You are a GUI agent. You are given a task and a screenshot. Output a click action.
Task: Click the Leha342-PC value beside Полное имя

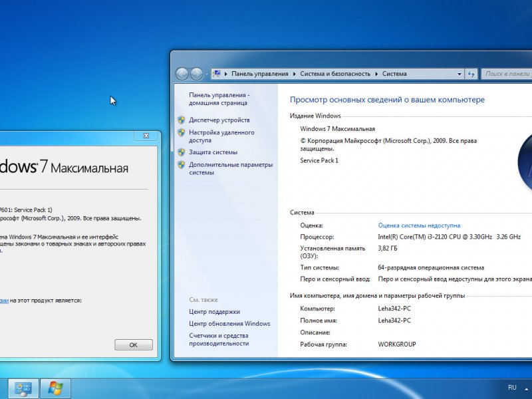[x=394, y=321]
